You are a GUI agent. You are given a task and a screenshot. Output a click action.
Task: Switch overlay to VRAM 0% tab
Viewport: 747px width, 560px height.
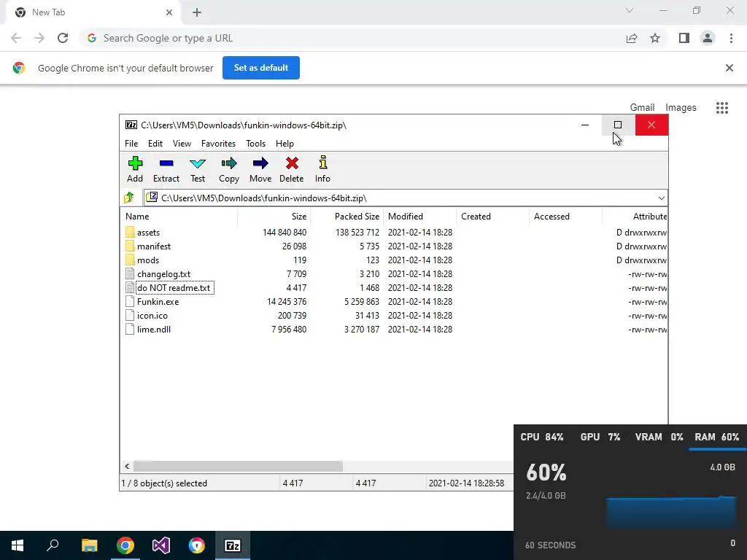click(659, 437)
